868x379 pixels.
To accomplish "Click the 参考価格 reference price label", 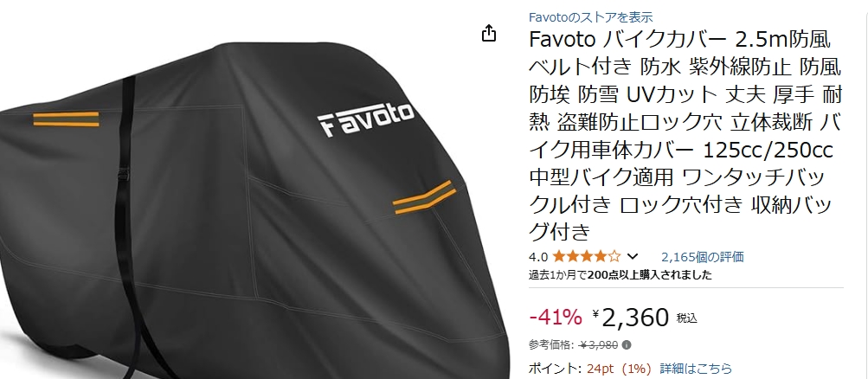I will point(551,344).
